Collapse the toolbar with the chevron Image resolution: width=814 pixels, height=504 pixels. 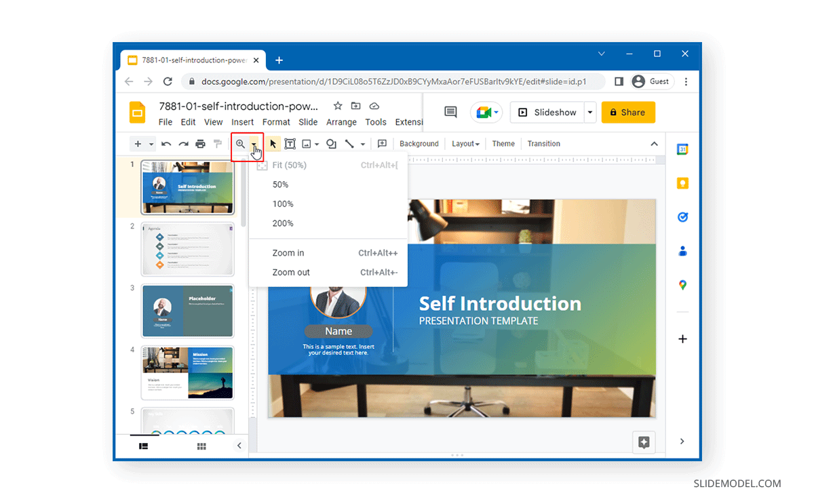[654, 143]
